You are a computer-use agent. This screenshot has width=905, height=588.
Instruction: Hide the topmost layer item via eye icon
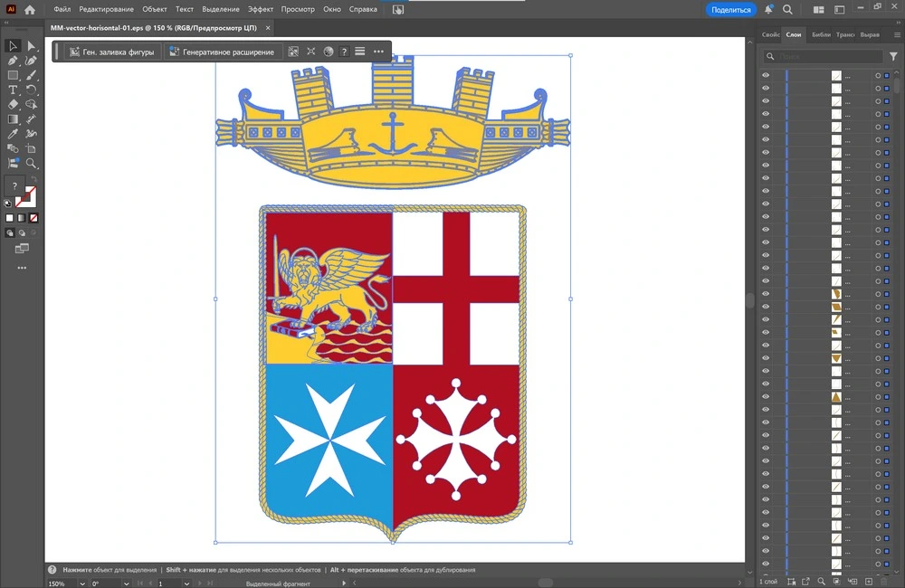[766, 76]
